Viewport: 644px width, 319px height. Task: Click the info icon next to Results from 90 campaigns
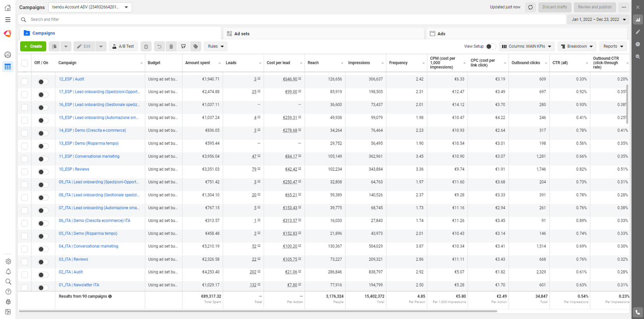[x=110, y=296]
